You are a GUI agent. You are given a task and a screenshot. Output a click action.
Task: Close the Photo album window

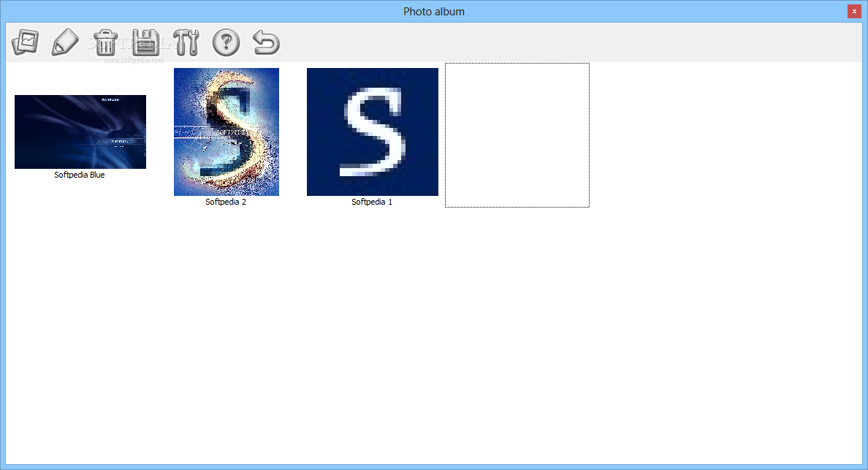pyautogui.click(x=854, y=11)
